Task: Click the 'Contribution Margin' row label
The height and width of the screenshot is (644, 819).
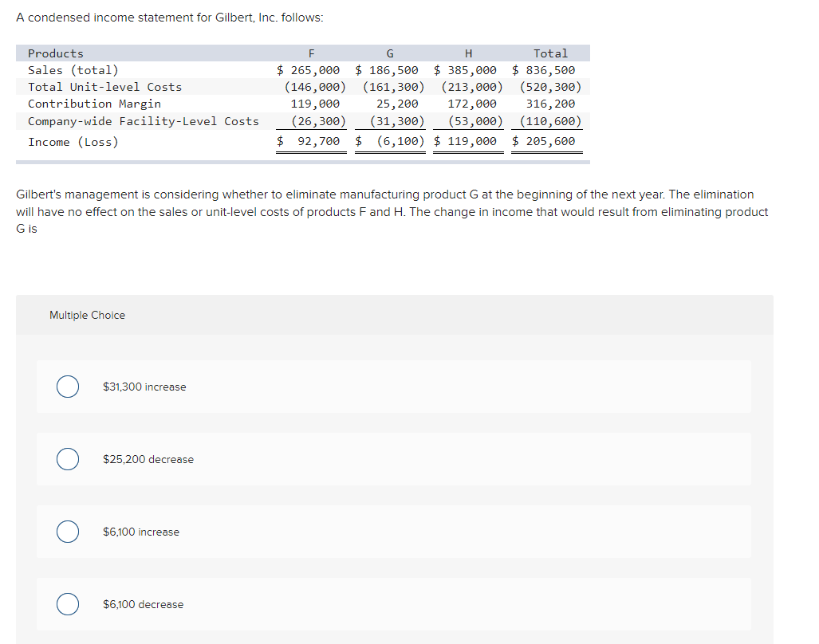Action: pos(95,104)
